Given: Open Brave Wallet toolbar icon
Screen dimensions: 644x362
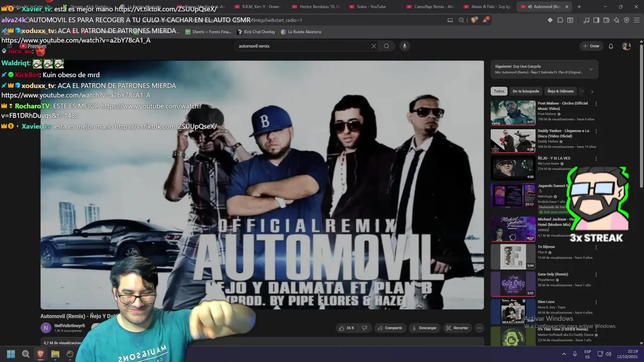Looking at the screenshot, I should pyautogui.click(x=606, y=20).
